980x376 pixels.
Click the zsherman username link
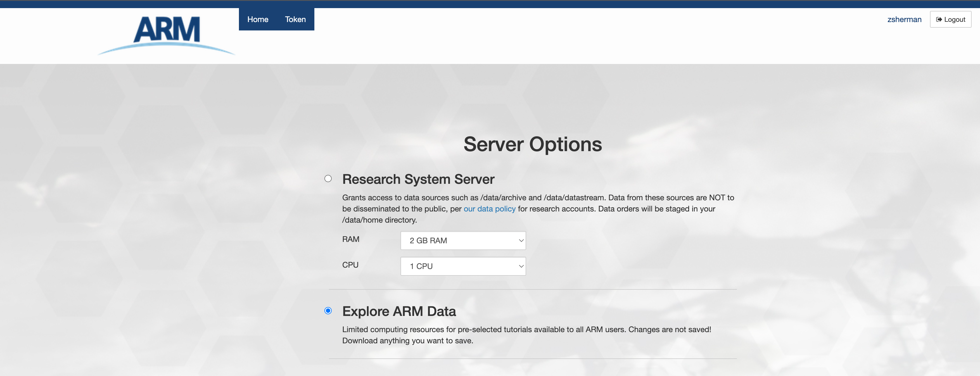tap(904, 19)
